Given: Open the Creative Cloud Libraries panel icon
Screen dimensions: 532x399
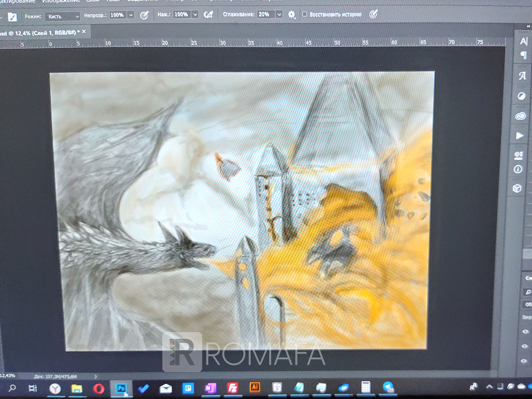Looking at the screenshot, I should [x=520, y=116].
